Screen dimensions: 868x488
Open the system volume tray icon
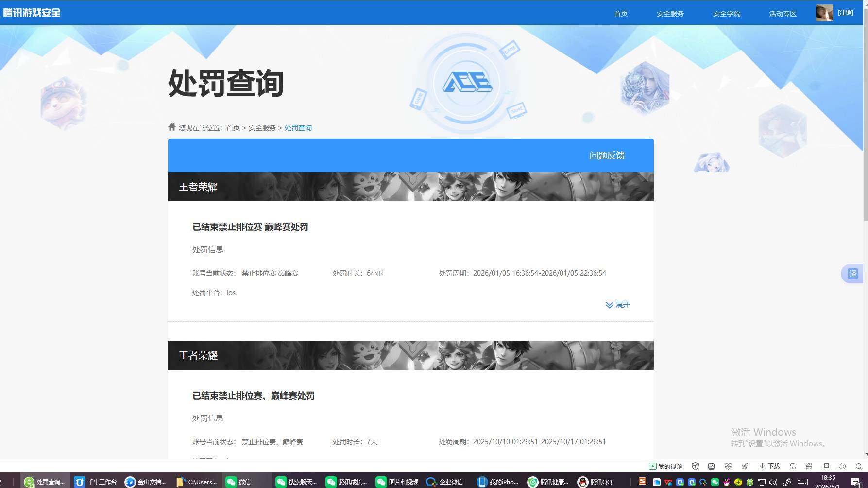(773, 482)
